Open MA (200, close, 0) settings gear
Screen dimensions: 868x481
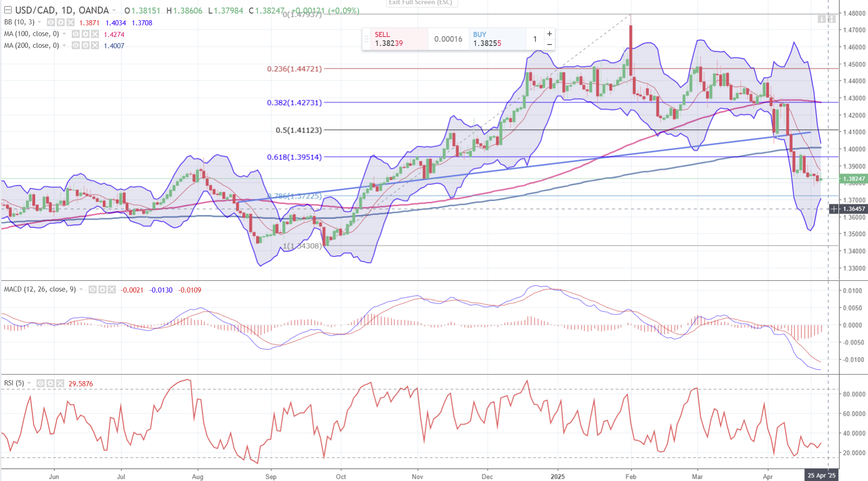85,45
